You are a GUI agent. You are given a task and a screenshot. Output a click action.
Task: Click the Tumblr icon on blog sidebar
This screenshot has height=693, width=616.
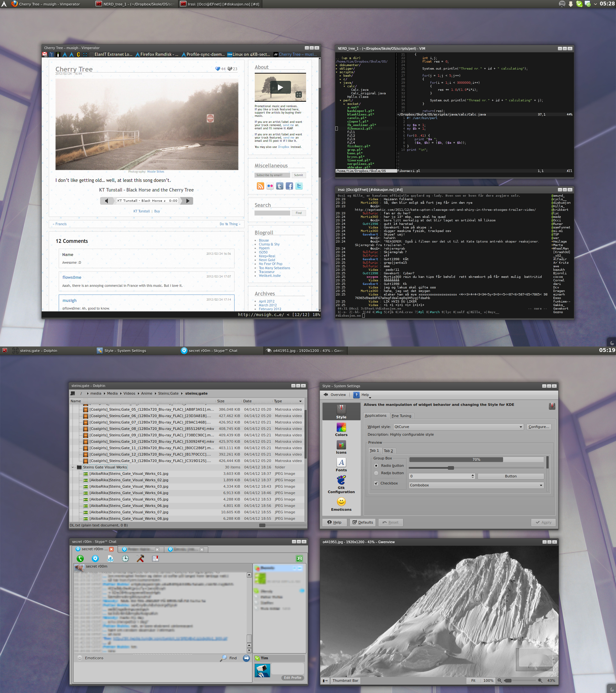(x=280, y=186)
